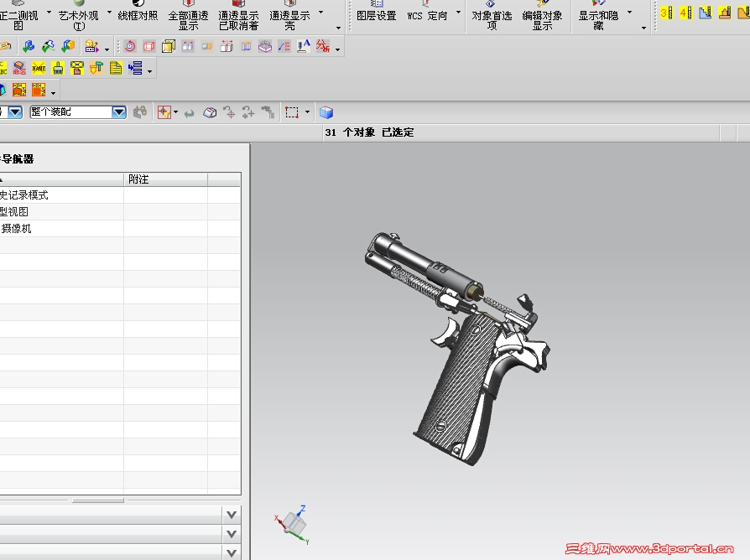Image resolution: width=750 pixels, height=560 pixels.
Task: Expand the orange pattern toolbar overflow arrow
Action: 53,93
